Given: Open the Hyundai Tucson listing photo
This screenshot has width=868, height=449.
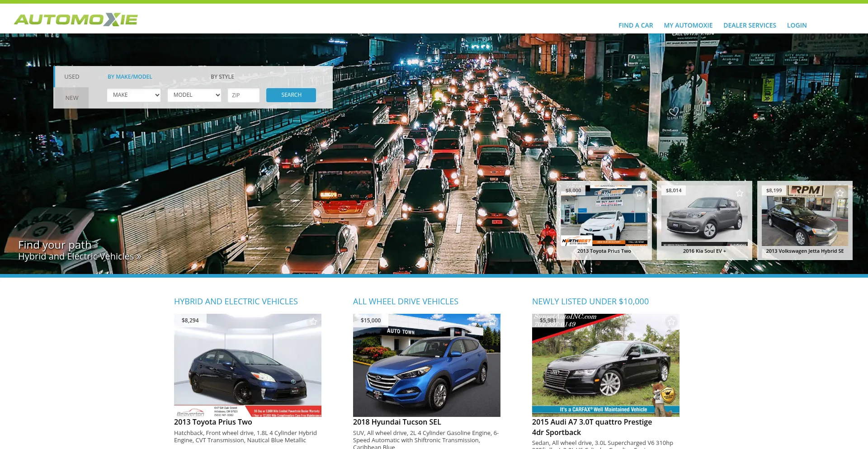Looking at the screenshot, I should [427, 365].
